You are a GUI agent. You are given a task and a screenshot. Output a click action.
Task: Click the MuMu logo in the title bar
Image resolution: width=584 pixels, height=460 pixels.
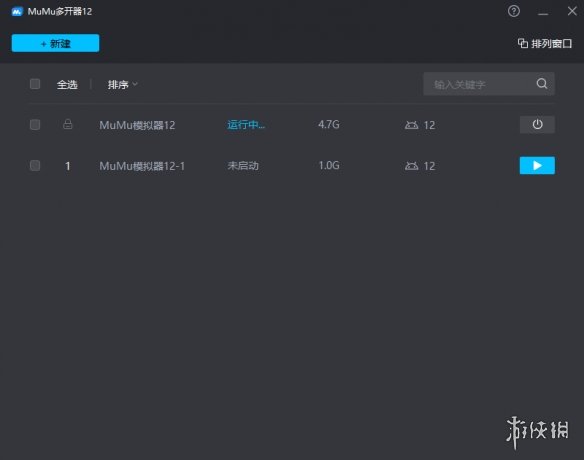17,12
